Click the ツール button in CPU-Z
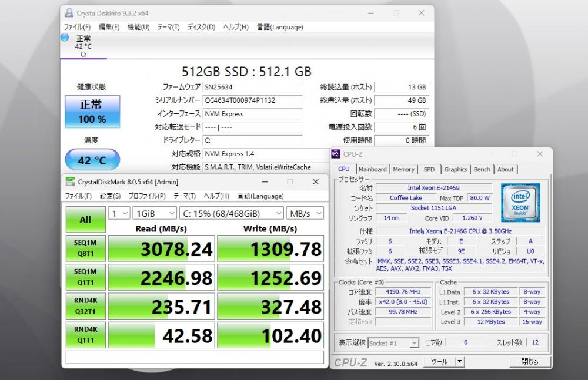Screen dimensions: 588x380 (x=439, y=362)
